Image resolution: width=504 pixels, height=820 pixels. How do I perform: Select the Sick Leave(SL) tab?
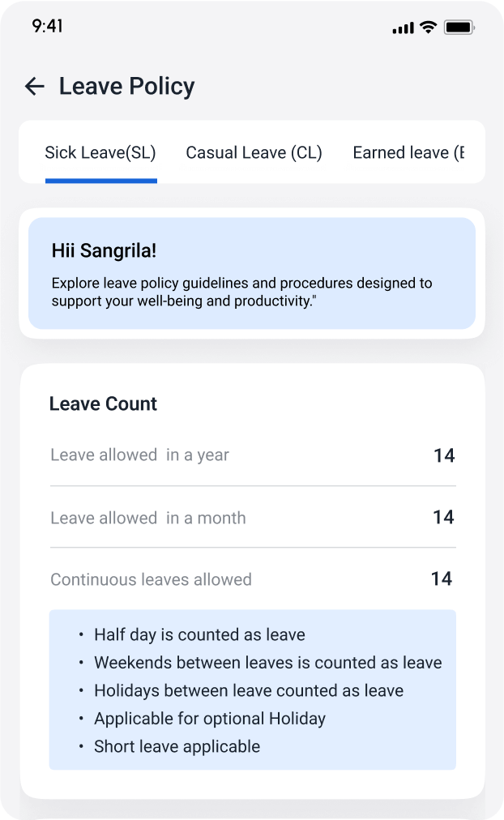pos(100,153)
